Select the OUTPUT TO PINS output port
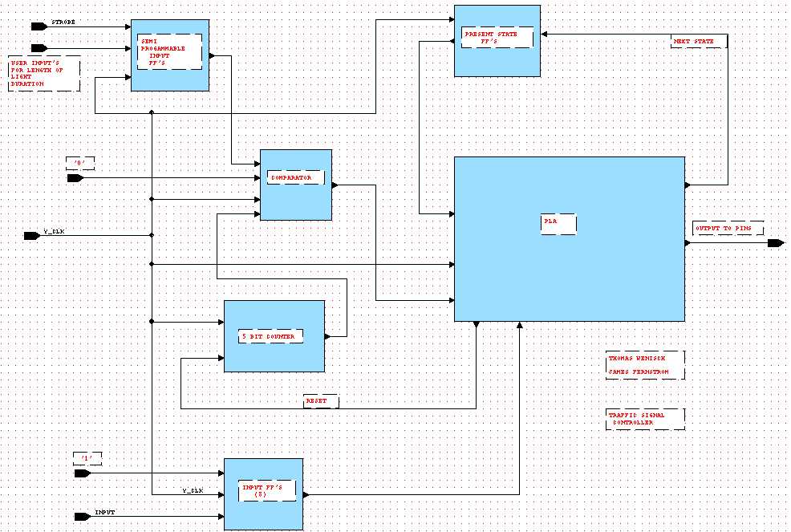The image size is (791, 532). (776, 243)
